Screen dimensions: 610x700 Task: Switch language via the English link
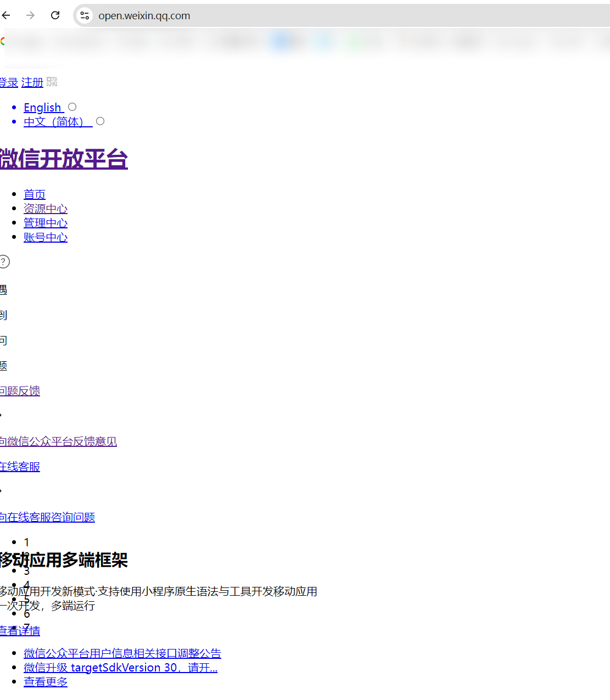[43, 108]
